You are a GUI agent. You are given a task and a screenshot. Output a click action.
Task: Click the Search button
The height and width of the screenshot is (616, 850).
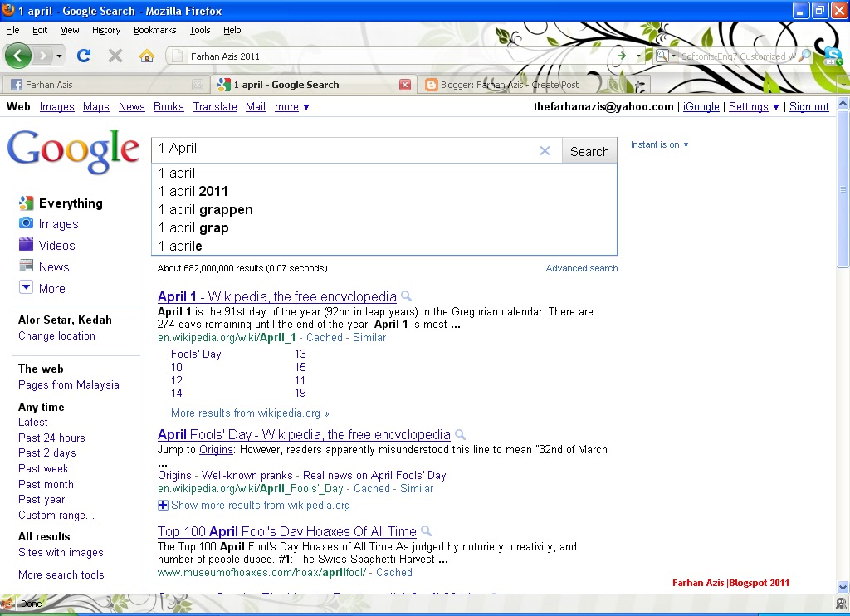coord(589,151)
